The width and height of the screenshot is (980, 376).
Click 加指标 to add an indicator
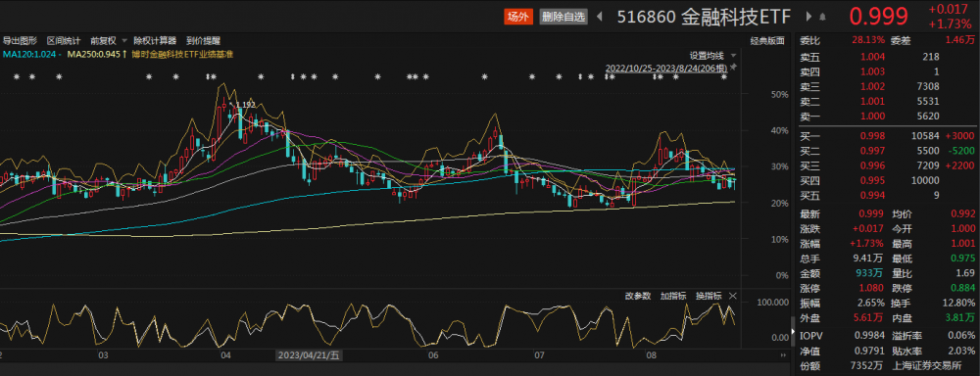click(673, 296)
